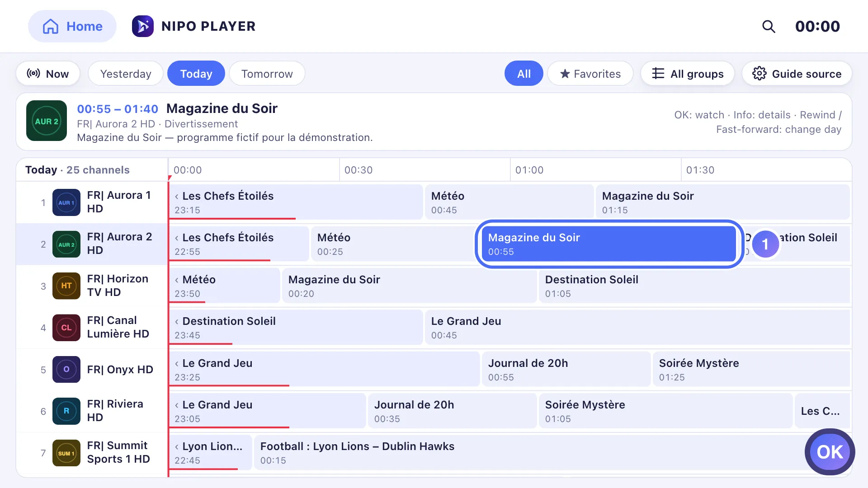Select Destination Soleil 01:05 on Horizon
Image resolution: width=868 pixels, height=488 pixels.
694,286
